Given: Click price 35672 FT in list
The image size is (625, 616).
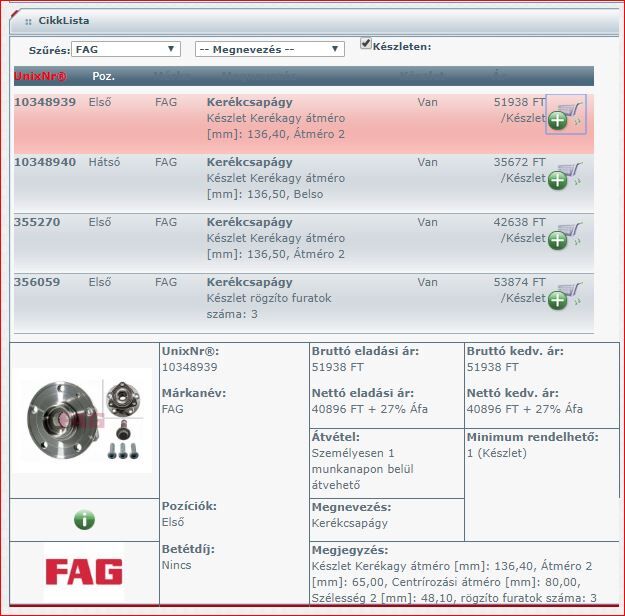Looking at the screenshot, I should (x=519, y=162).
